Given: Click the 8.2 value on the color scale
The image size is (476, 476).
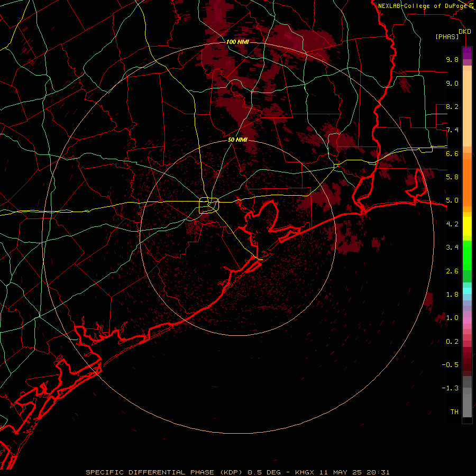Looking at the screenshot, I should [452, 106].
